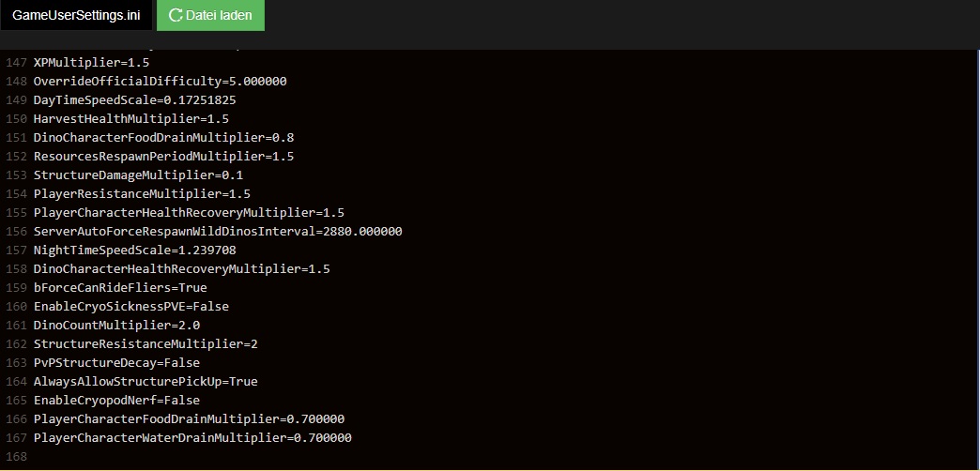Click the AlwaysAllowStructurePickUp=True line
This screenshot has height=471, width=980.
pyautogui.click(x=145, y=381)
